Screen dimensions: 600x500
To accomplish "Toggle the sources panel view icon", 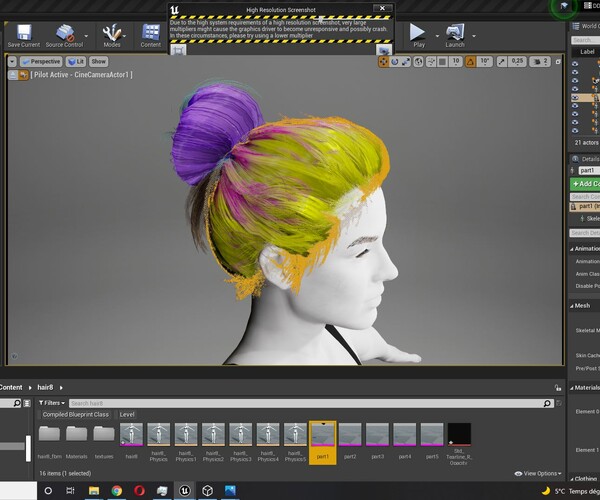I will pyautogui.click(x=27, y=403).
